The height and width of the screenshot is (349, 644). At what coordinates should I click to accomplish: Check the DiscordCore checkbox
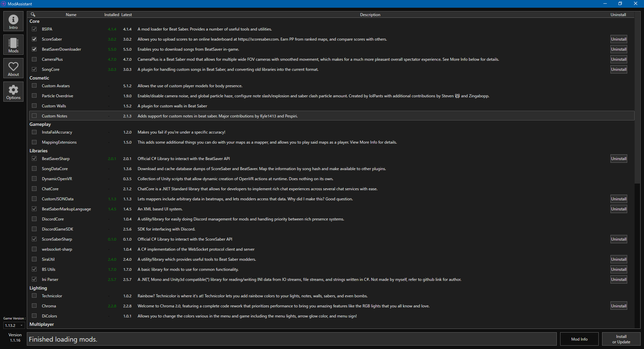pos(34,219)
